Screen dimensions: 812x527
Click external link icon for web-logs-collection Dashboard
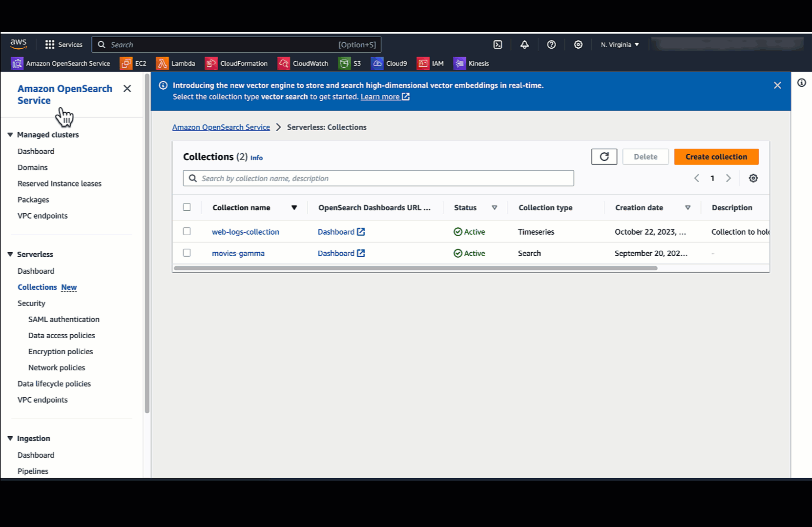[x=361, y=232]
